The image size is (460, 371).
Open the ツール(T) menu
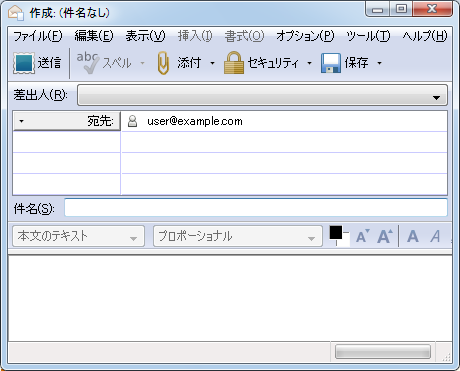pos(368,36)
